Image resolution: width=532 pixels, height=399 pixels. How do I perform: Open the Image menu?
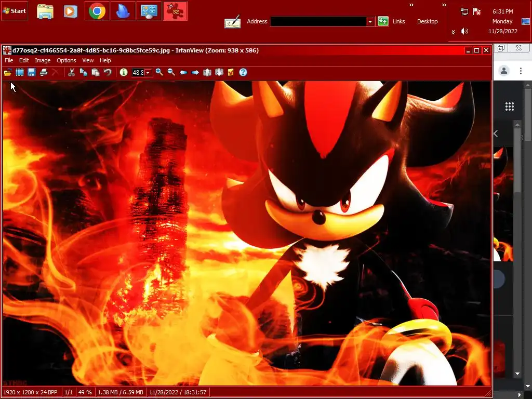click(x=43, y=60)
